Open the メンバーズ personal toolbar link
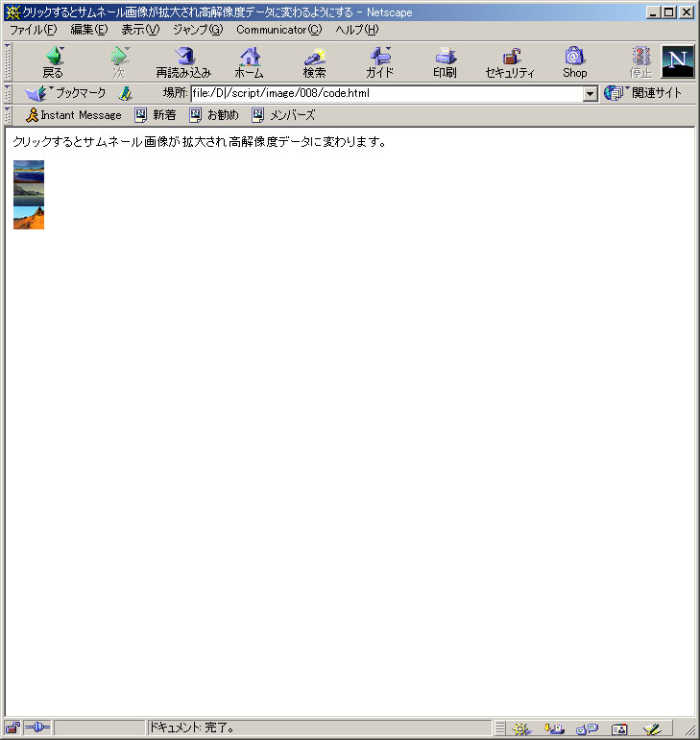Viewport: 700px width, 740px height. (283, 115)
